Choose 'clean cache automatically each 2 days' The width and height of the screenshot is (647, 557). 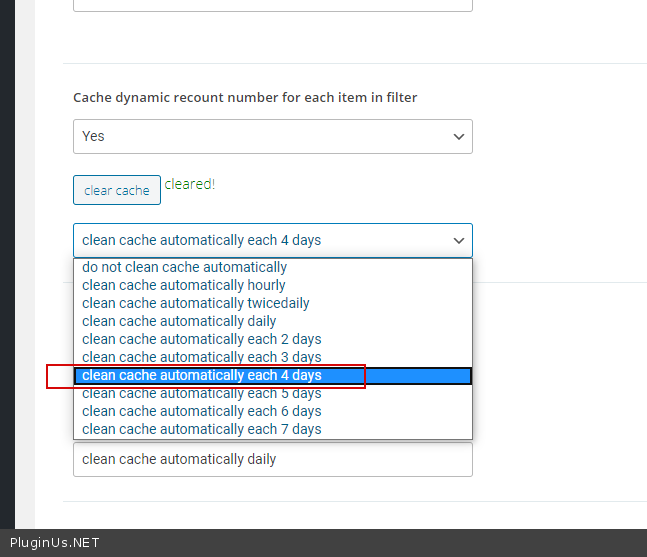click(x=202, y=339)
